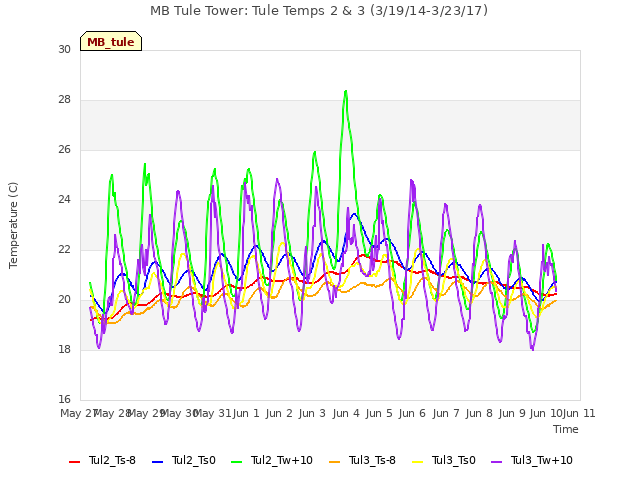
Task: Click the red Tul2_Ts-8 legend swatch
Action: pyautogui.click(x=74, y=462)
